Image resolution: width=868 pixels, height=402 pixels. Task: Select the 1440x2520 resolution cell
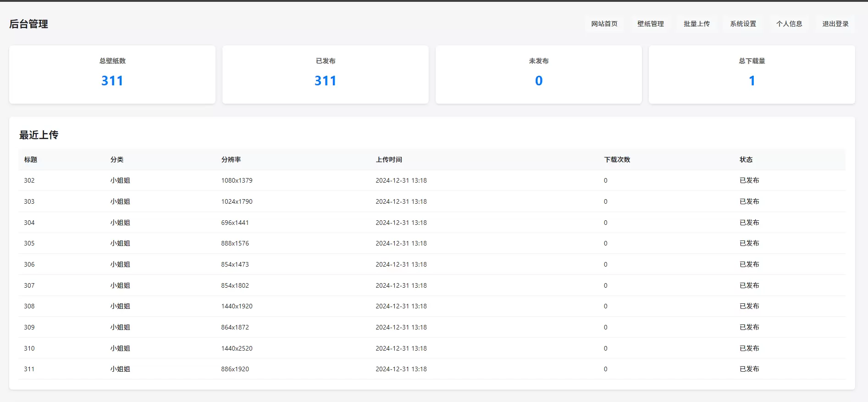click(237, 348)
